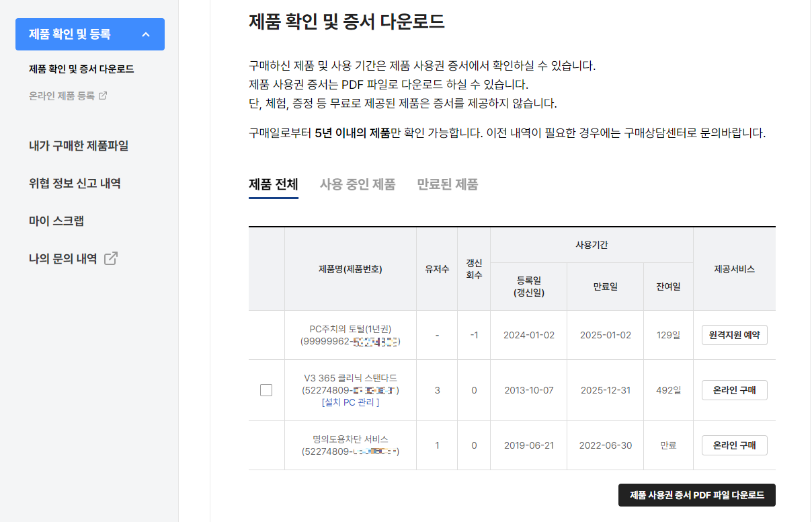The height and width of the screenshot is (522, 812).
Task: Click external link icon next to 온라인 제품 등록
Action: click(x=103, y=96)
